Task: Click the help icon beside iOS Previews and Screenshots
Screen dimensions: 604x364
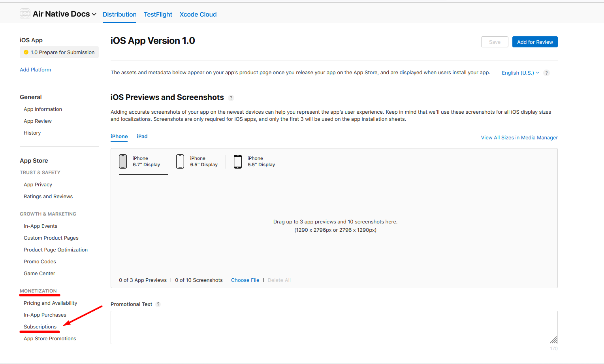Action: (231, 98)
